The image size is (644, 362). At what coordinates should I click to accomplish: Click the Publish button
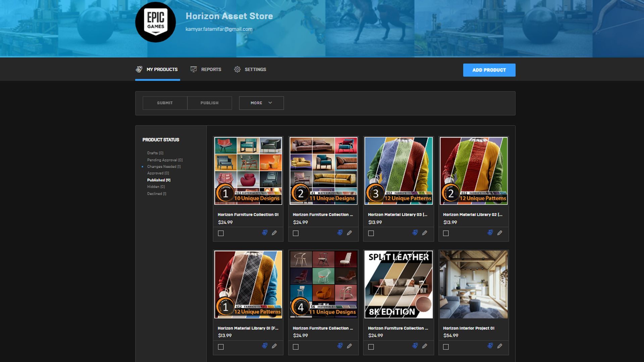(x=209, y=103)
